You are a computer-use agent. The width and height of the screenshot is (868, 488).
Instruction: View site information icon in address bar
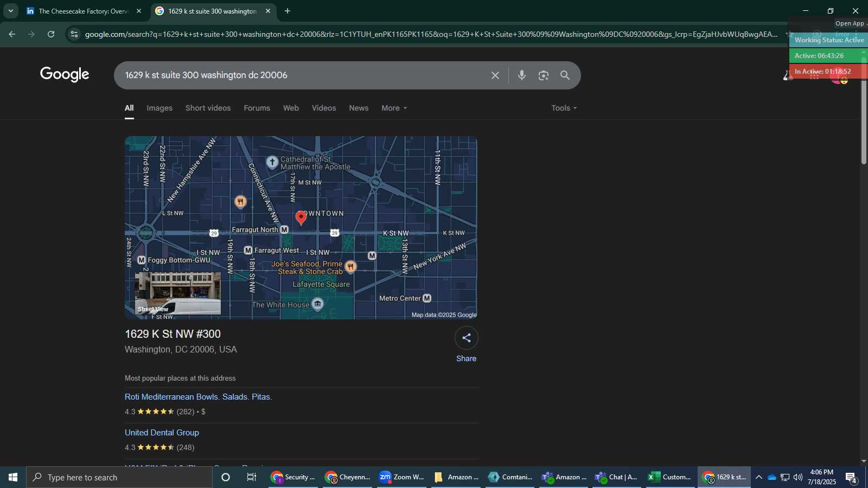74,34
